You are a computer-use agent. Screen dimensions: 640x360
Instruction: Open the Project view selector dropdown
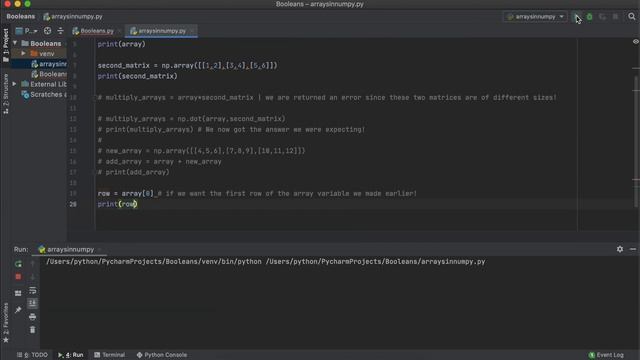click(26, 31)
